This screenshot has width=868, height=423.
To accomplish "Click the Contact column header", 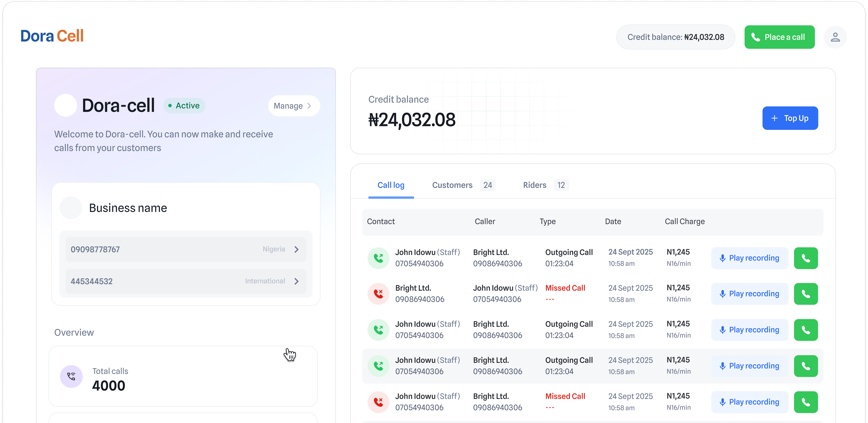I will coord(381,221).
